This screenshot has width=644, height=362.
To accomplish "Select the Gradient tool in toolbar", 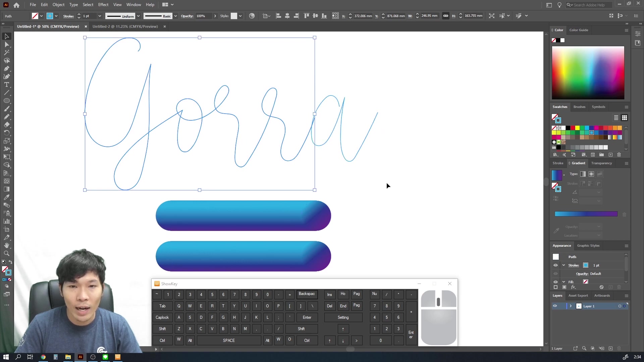I will click(x=7, y=189).
